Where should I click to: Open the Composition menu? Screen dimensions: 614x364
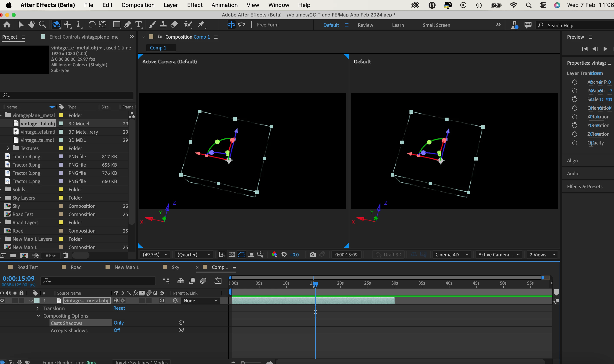(138, 5)
